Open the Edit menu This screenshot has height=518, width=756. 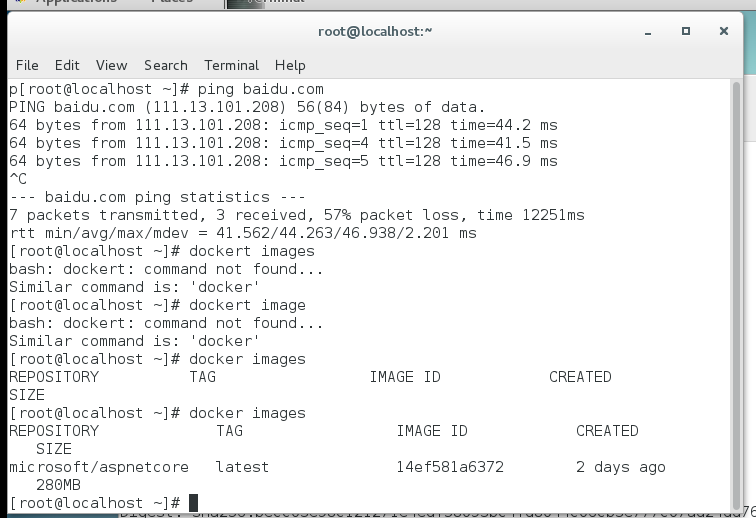coord(67,65)
